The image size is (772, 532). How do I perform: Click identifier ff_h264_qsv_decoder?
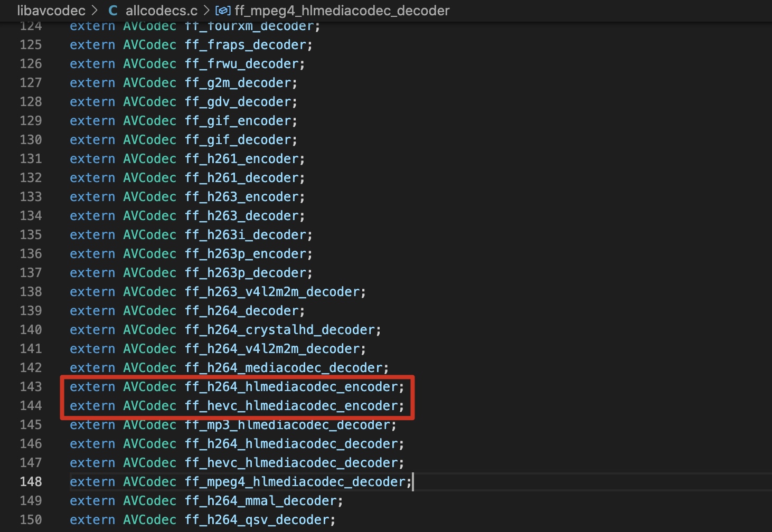point(257,520)
